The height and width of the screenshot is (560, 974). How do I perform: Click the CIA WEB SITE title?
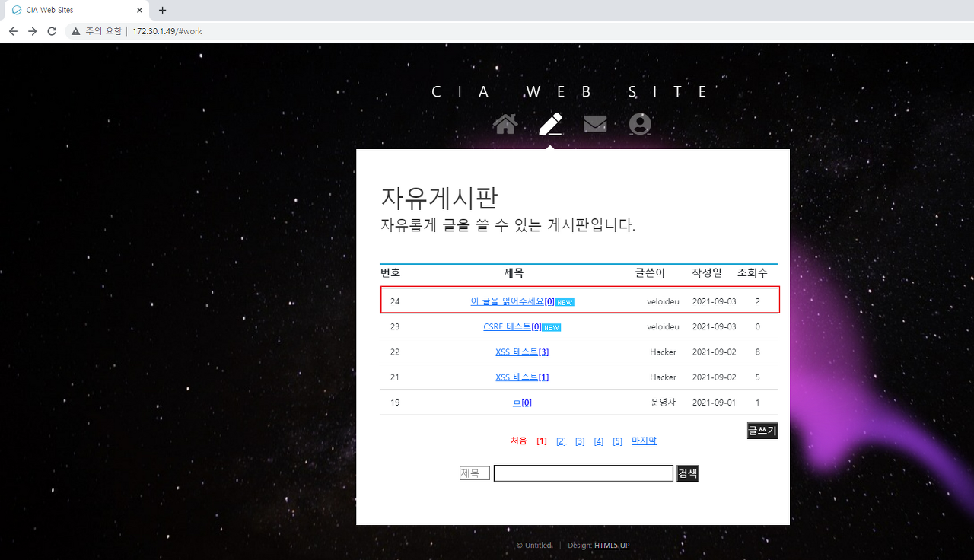coord(571,92)
